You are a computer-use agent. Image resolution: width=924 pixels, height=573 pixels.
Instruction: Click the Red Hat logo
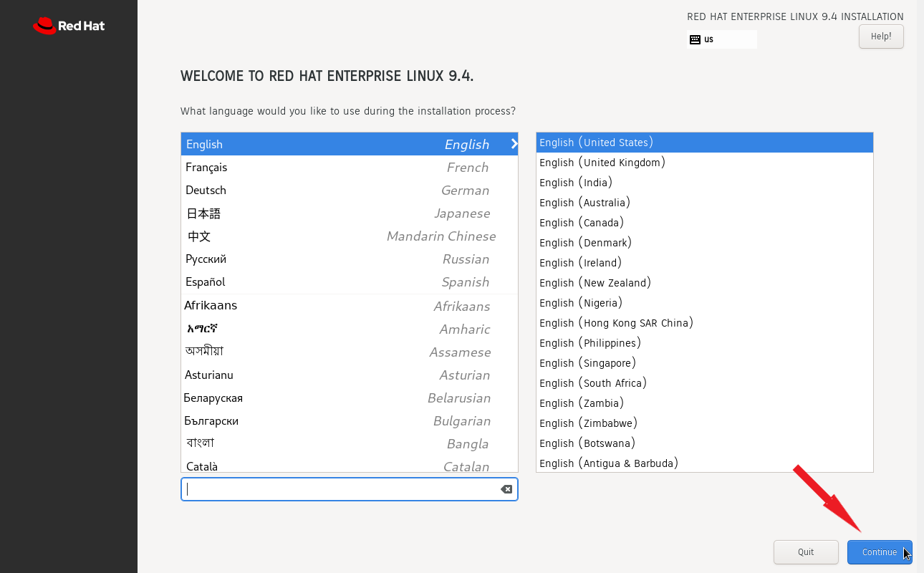coord(68,25)
